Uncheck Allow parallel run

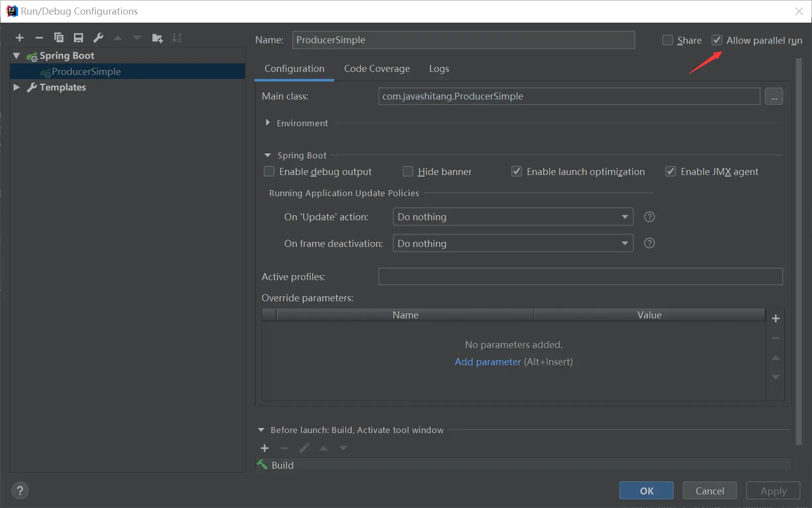(717, 40)
